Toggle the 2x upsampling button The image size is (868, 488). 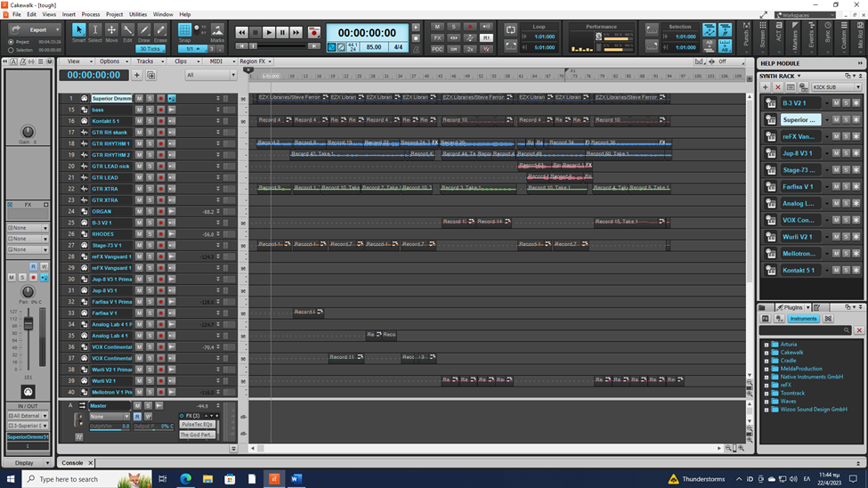470,49
